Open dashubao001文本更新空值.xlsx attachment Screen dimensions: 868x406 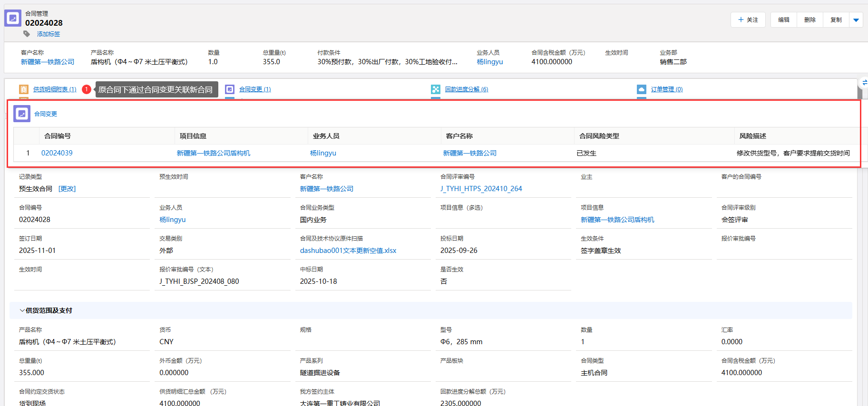(x=348, y=251)
